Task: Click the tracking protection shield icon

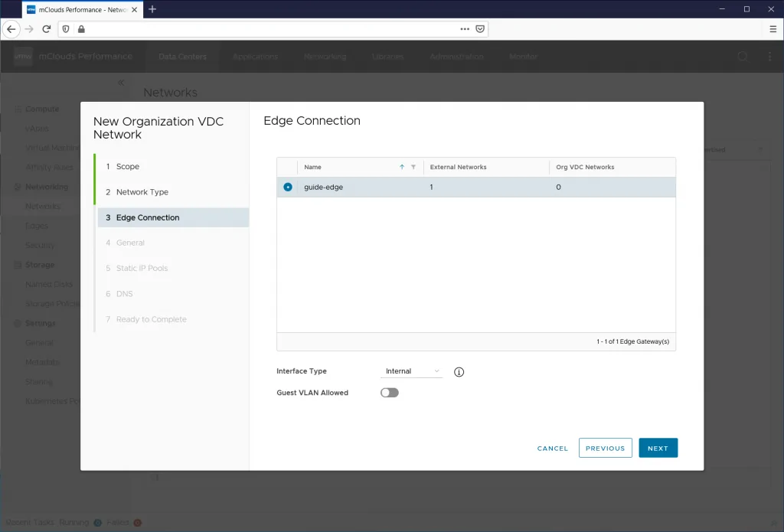Action: [66, 29]
